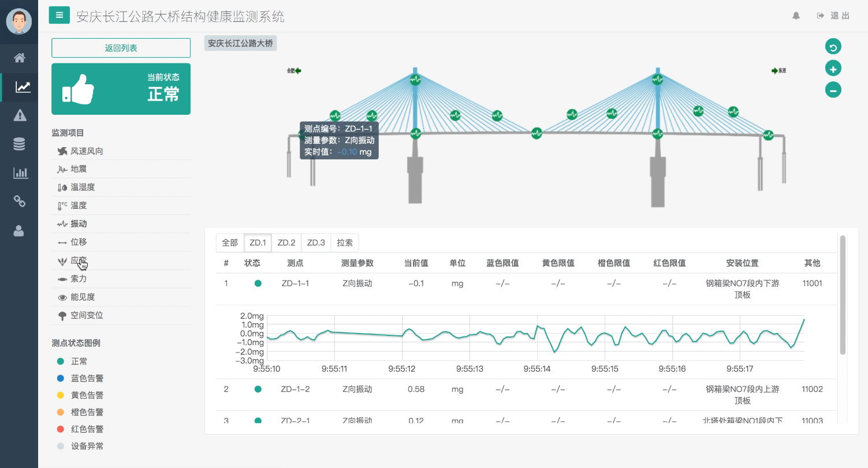The image size is (868, 468).
Task: Click sensor marker at bridge midspan
Action: pyautogui.click(x=537, y=133)
